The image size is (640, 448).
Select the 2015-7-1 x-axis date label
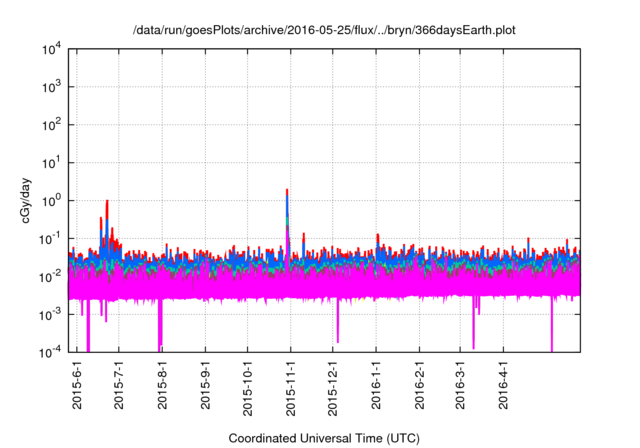(x=120, y=386)
